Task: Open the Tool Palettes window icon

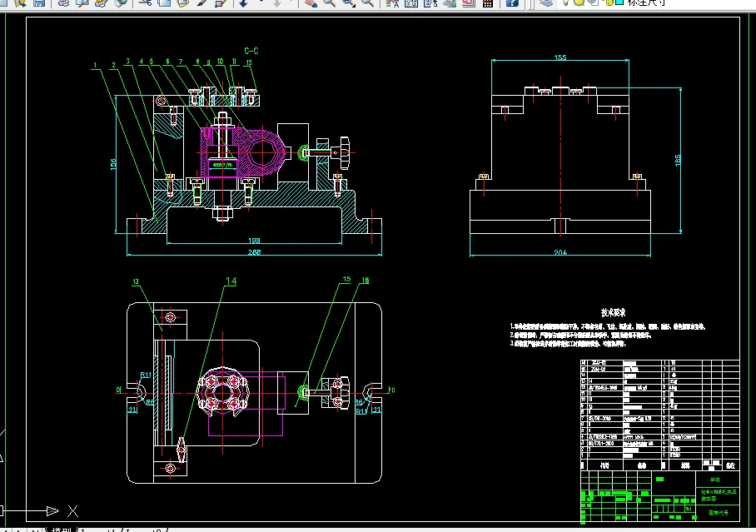Action: pos(430,2)
